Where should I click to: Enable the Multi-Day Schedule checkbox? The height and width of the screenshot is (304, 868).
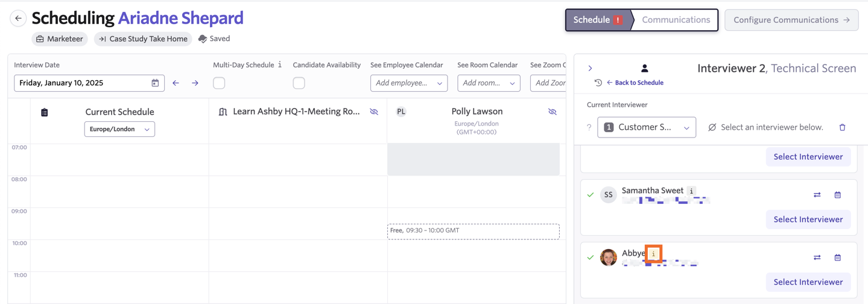(x=219, y=83)
